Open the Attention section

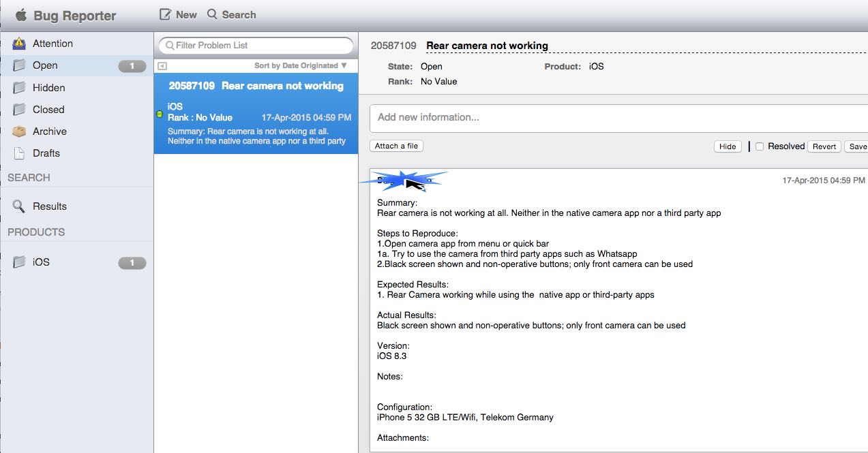pyautogui.click(x=77, y=44)
